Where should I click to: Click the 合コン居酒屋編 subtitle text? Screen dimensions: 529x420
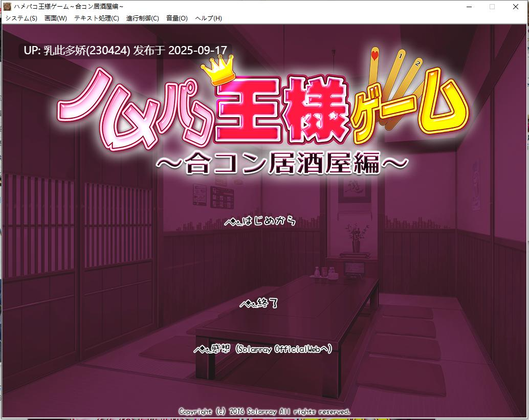tap(282, 163)
